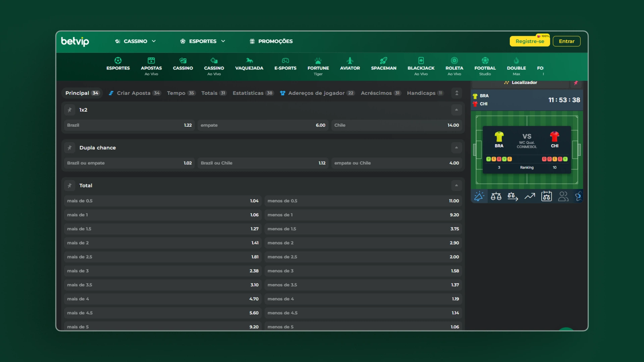644x362 pixels.
Task: Click the betvip logo
Action: pyautogui.click(x=75, y=41)
